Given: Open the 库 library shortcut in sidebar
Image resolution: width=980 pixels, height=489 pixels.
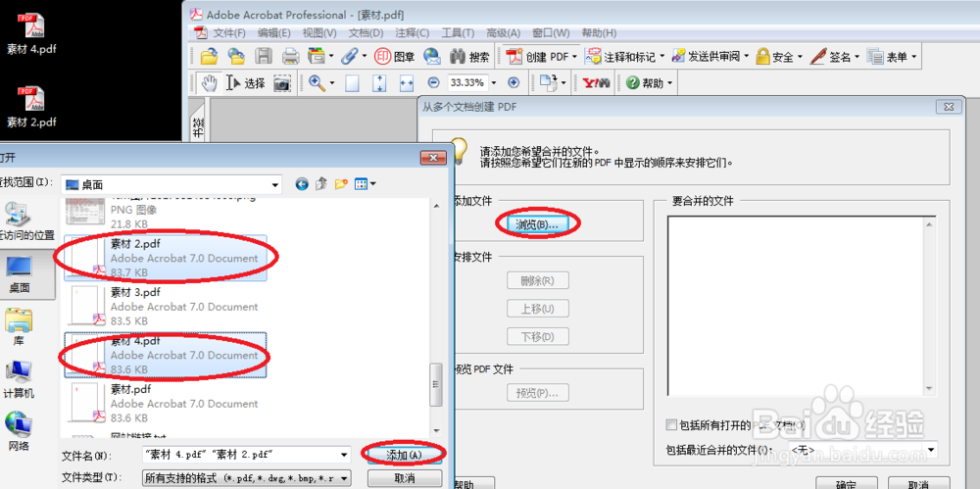Looking at the screenshot, I should pos(18,327).
